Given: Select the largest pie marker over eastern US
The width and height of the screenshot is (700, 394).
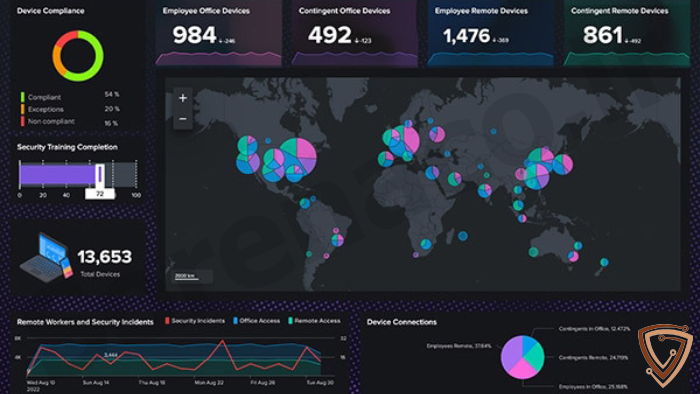Looking at the screenshot, I should coord(298,156).
